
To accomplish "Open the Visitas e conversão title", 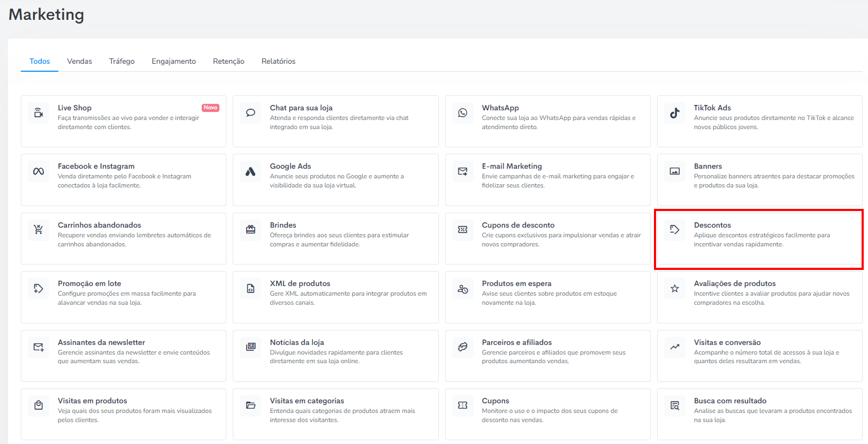I will click(727, 342).
